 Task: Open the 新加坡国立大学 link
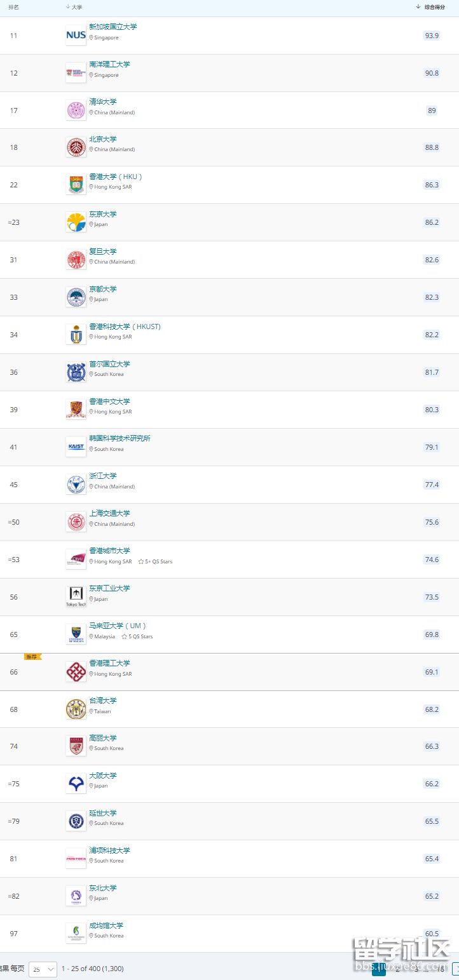click(x=113, y=27)
